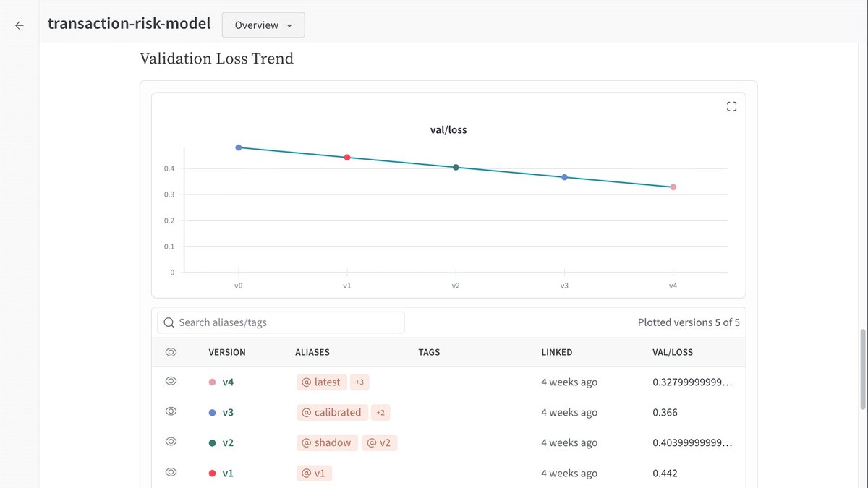The width and height of the screenshot is (868, 488).
Task: Open version v1 link
Action: tap(228, 473)
